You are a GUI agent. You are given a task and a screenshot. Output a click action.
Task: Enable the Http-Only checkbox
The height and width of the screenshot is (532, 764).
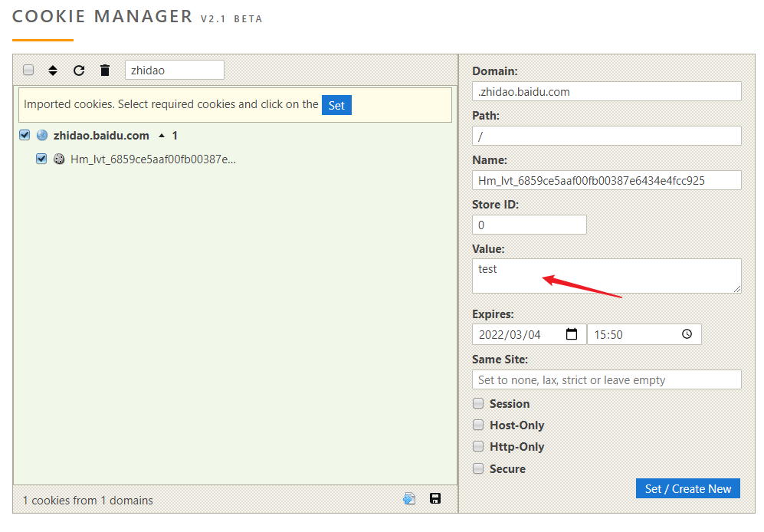coord(478,446)
